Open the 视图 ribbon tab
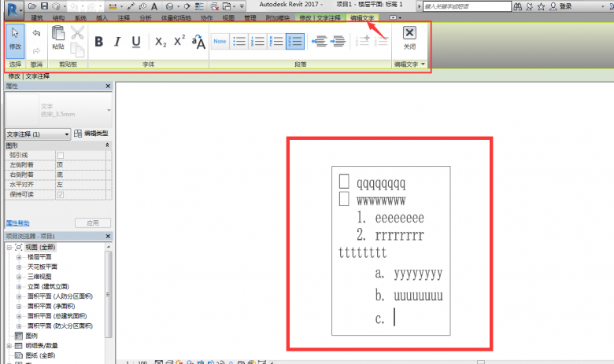This screenshot has width=614, height=364. [x=228, y=17]
